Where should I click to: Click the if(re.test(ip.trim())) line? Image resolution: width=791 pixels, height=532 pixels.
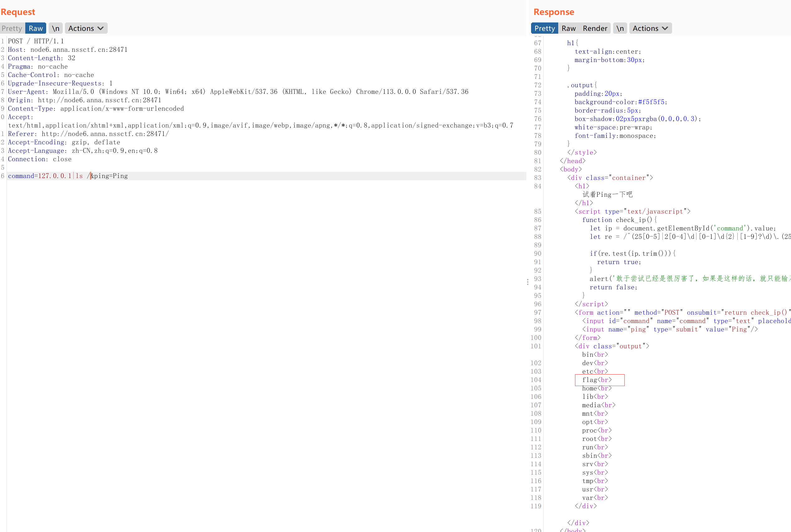tap(632, 254)
